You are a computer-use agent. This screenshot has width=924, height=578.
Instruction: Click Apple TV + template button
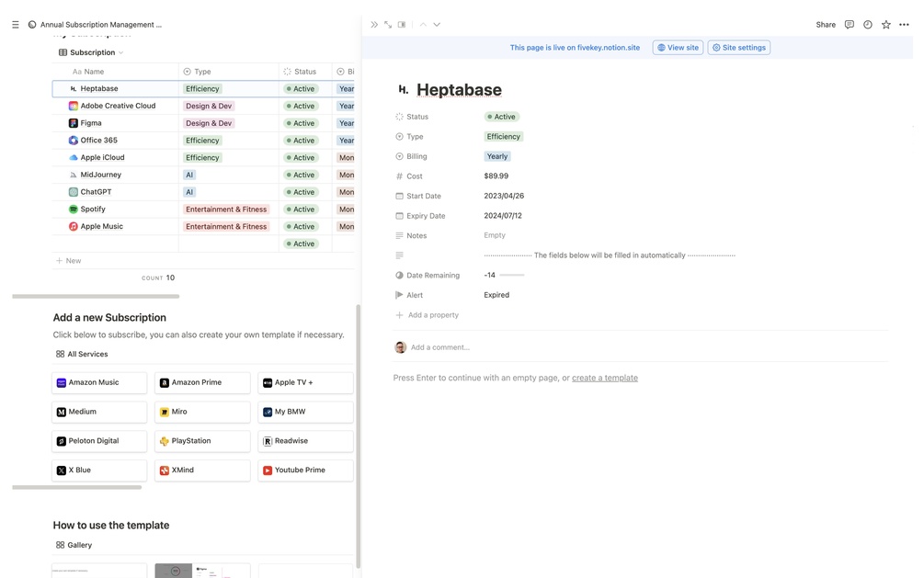[x=305, y=382]
